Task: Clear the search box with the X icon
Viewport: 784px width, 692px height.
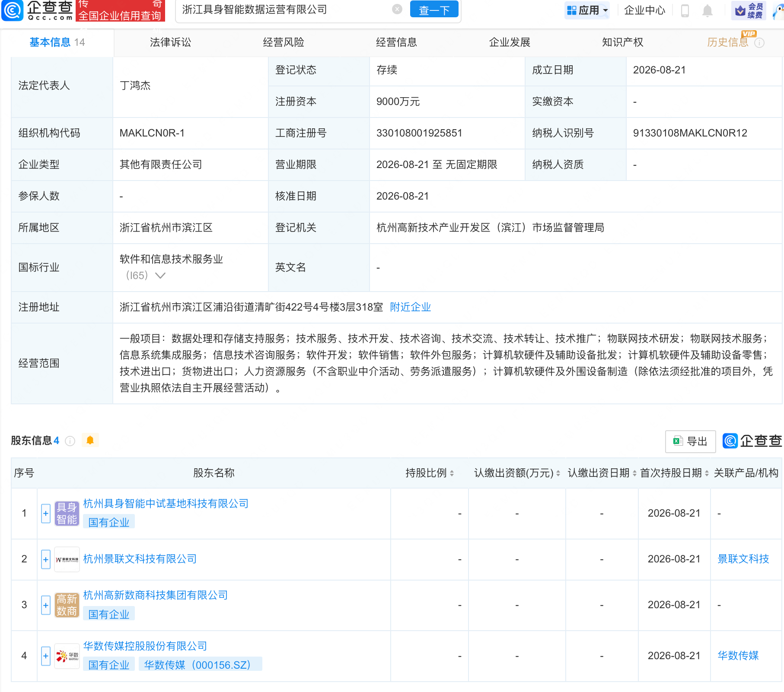Action: coord(397,9)
